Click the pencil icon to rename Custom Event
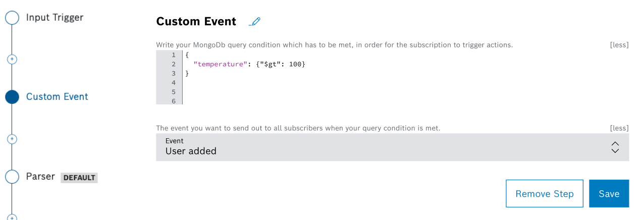Viewport: 644px width, 220px height. pyautogui.click(x=255, y=22)
